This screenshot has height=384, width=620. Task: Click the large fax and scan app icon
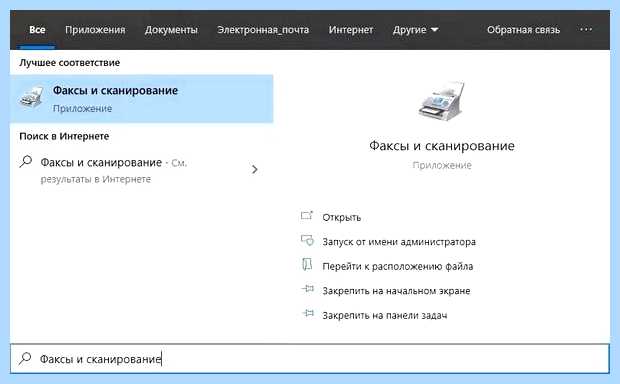point(442,100)
